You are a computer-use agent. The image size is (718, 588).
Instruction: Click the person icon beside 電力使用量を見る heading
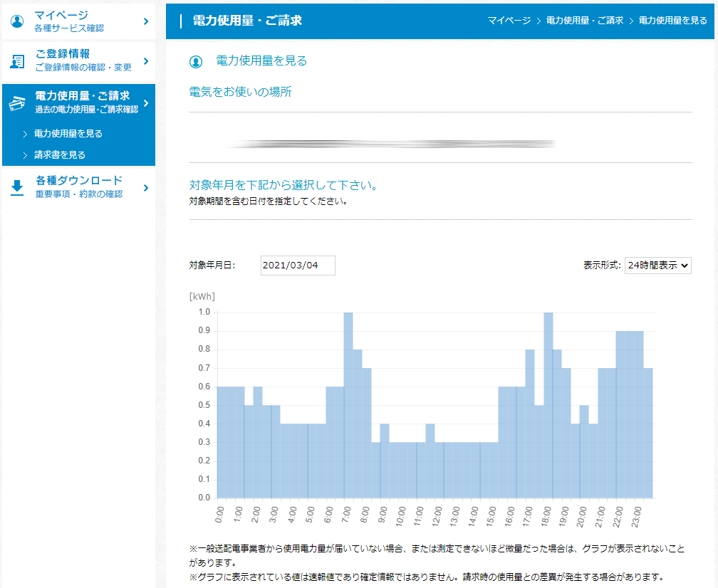pos(197,62)
